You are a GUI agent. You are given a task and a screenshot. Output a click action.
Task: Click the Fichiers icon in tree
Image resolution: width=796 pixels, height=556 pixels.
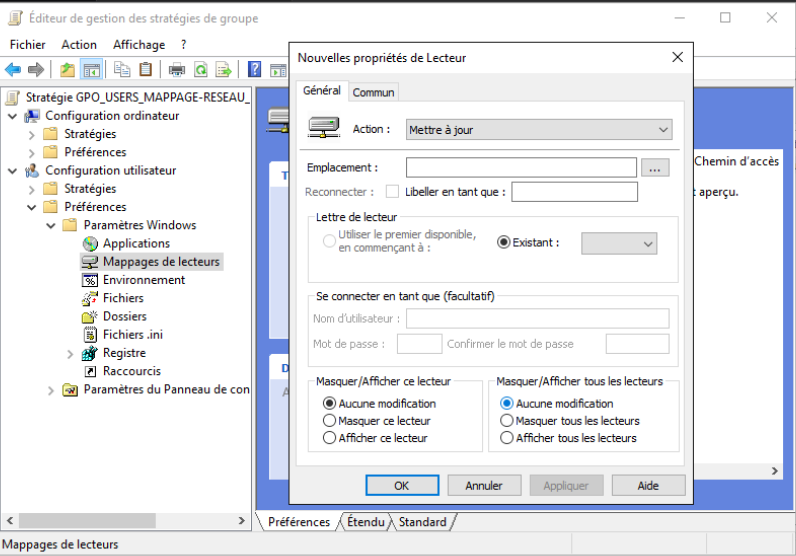coord(90,299)
